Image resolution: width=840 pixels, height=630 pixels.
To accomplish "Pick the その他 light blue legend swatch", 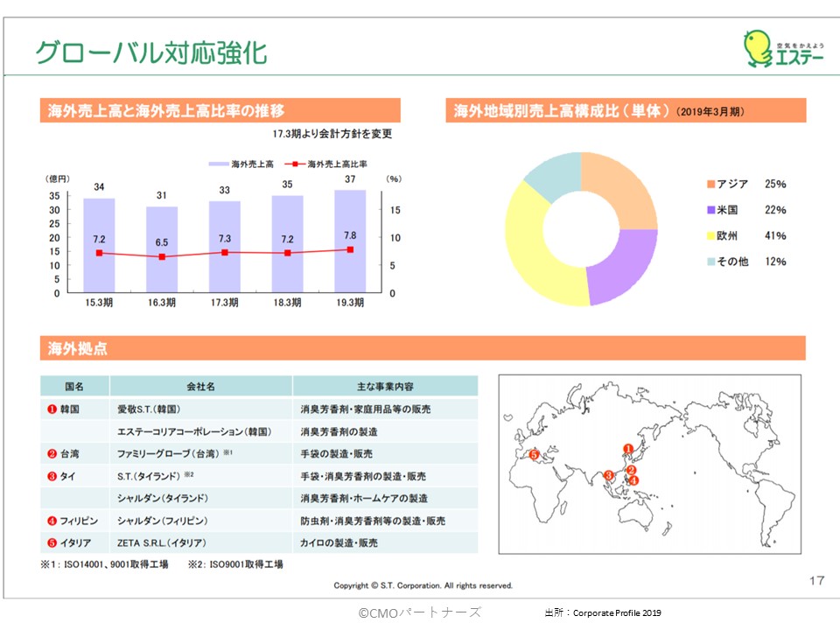I will click(x=711, y=262).
